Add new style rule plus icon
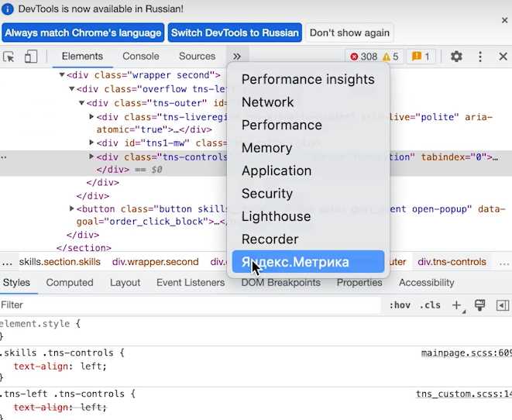Viewport: 512px width, 420px height. [x=457, y=305]
